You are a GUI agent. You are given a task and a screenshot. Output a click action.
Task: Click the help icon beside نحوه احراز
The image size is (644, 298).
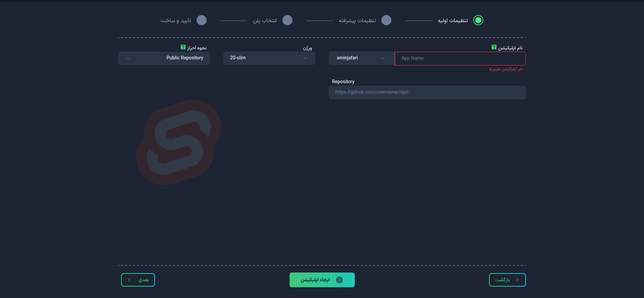coord(183,47)
